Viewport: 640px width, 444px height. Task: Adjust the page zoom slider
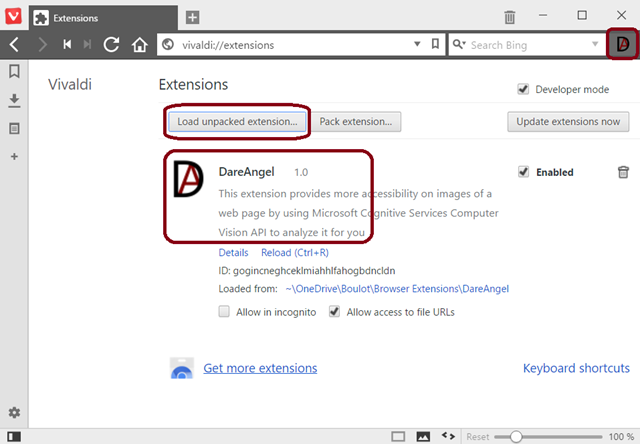516,437
